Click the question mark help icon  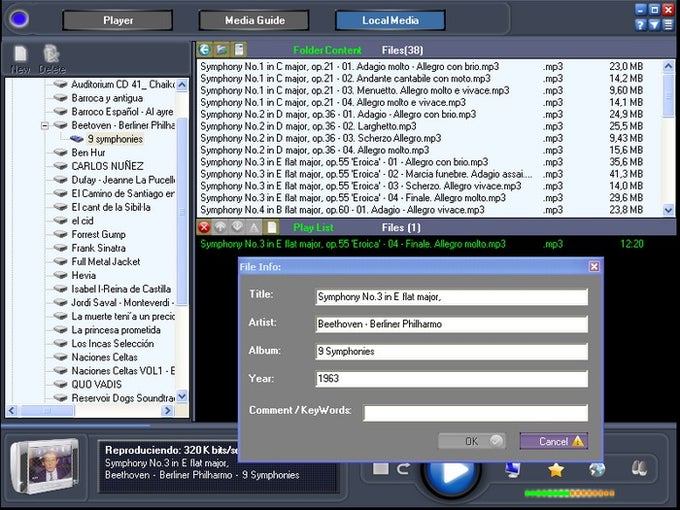[x=641, y=25]
